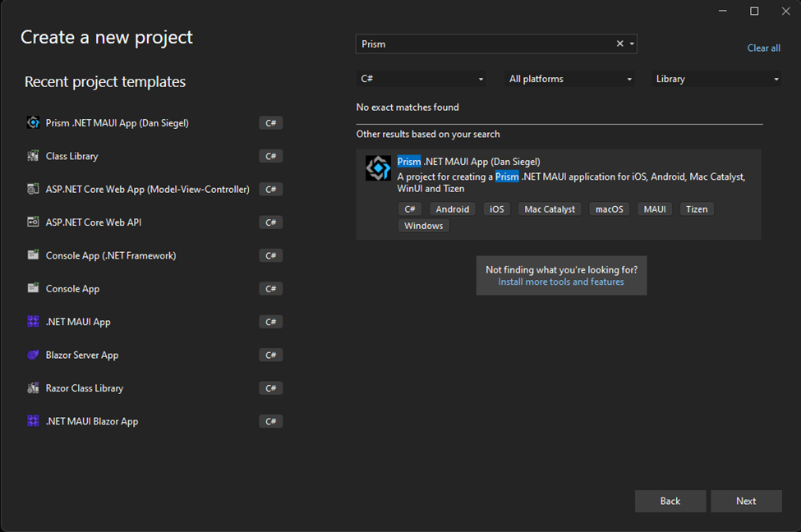This screenshot has height=532, width=801.
Task: Click the Windows tag
Action: tap(423, 226)
